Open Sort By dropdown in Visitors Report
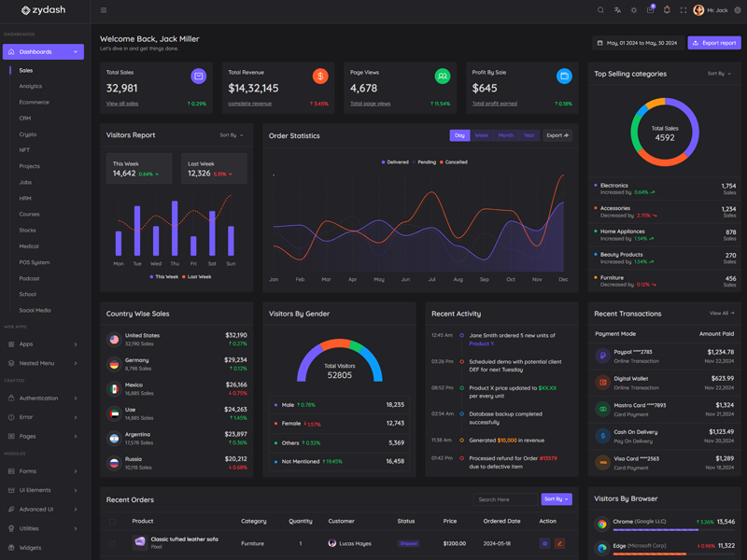 [232, 135]
